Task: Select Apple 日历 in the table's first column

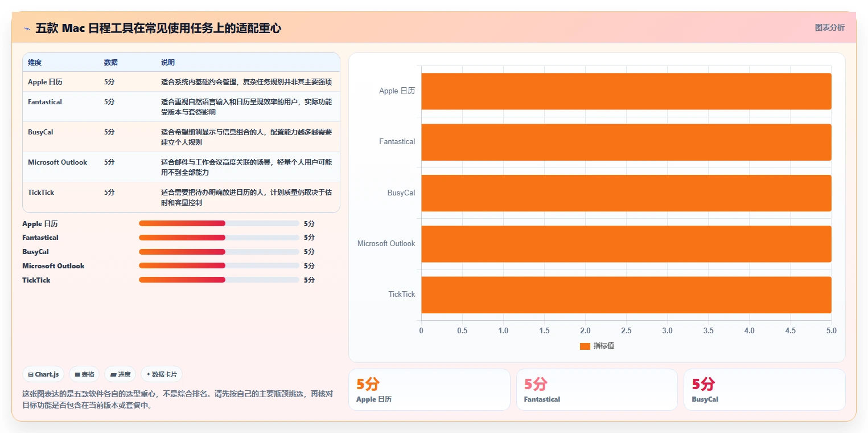Action: click(46, 82)
